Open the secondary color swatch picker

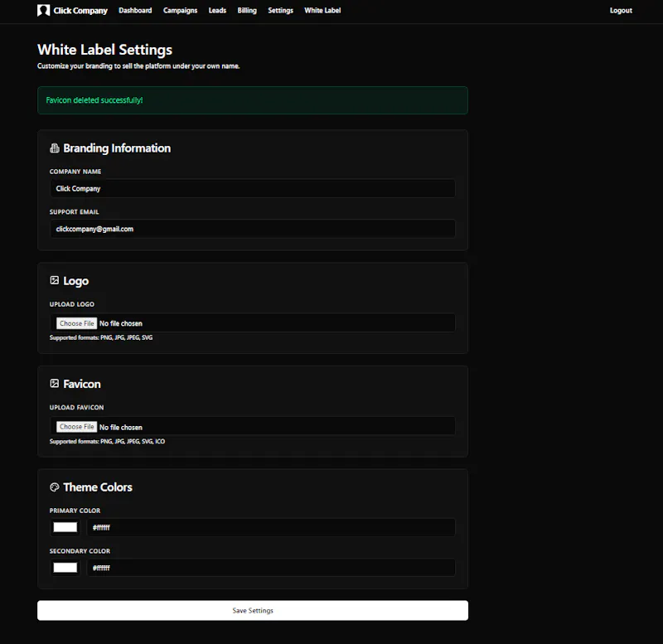click(x=65, y=568)
